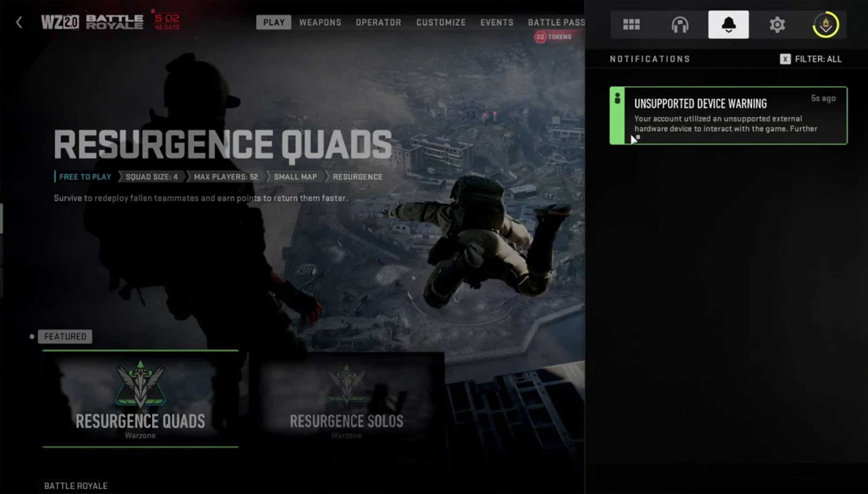Click the X to dismiss filter option
Image resolution: width=868 pixels, height=494 pixels.
(x=786, y=59)
